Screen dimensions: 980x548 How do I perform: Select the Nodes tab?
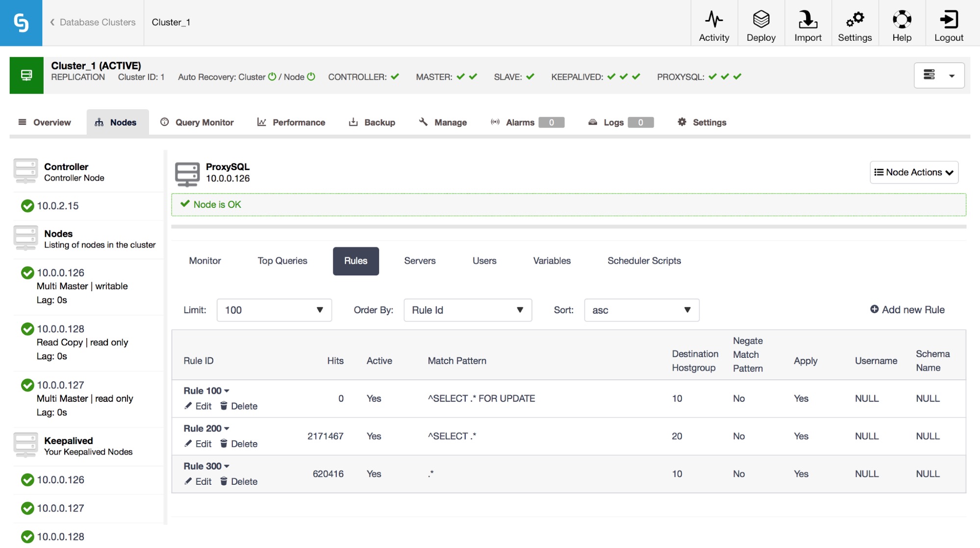click(117, 122)
